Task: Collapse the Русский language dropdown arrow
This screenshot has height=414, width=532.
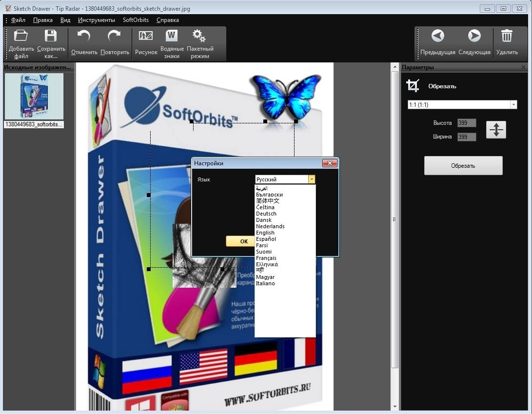Action: (x=312, y=179)
